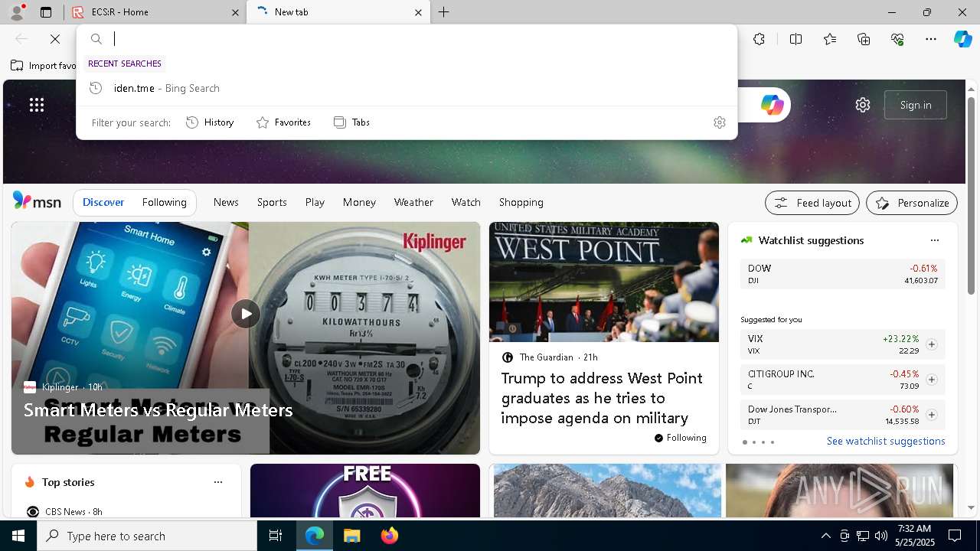Toggle split screen icon in toolbar

[795, 39]
